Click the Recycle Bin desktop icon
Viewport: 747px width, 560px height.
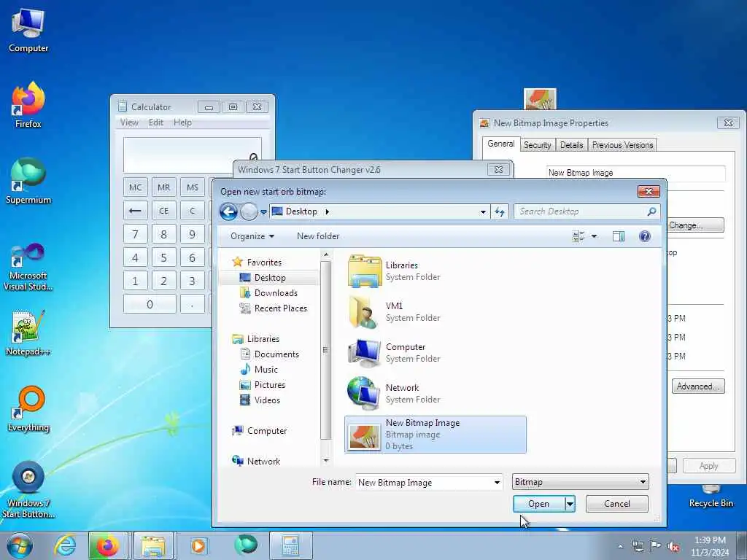pyautogui.click(x=711, y=497)
